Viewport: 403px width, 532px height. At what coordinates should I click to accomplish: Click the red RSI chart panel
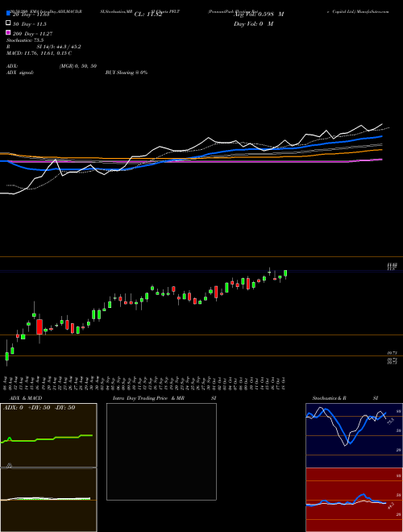(x=354, y=500)
